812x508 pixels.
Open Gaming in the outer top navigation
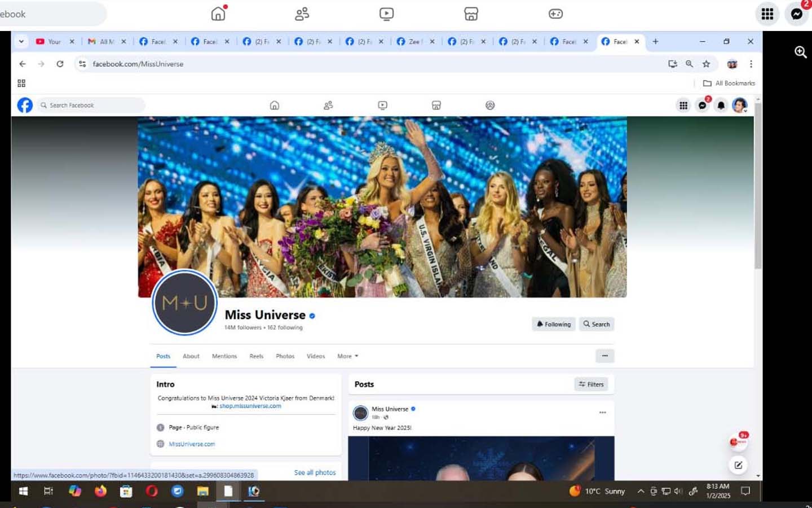(555, 14)
